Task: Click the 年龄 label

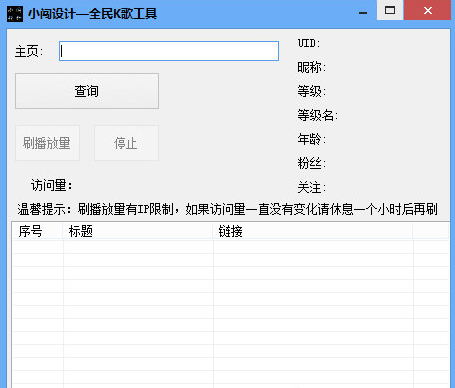Action: 312,139
